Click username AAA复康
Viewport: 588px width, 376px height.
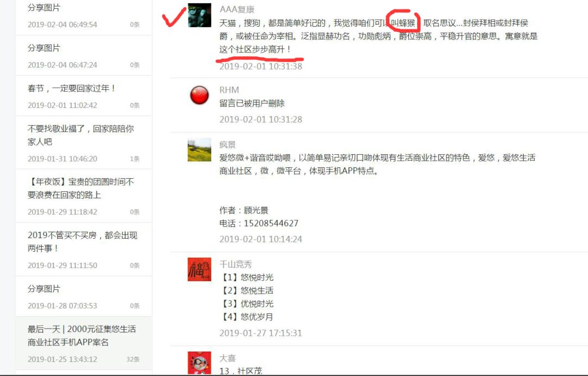[237, 9]
